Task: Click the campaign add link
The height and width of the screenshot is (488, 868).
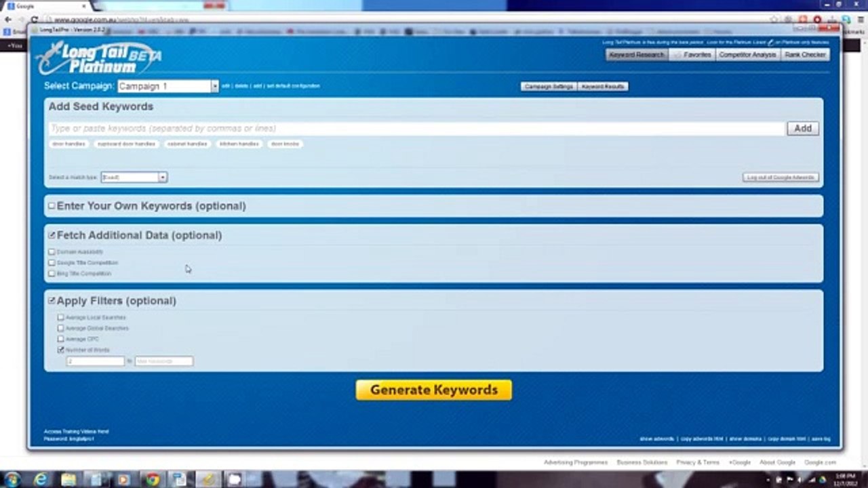Action: (258, 86)
